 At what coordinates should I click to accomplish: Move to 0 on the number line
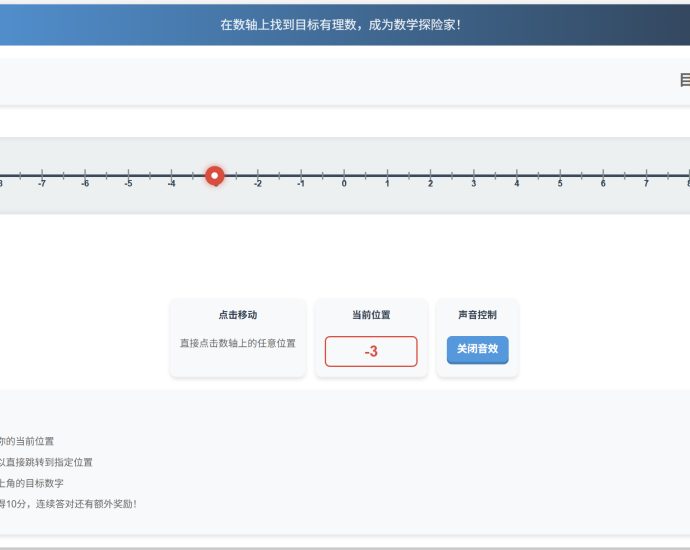tap(344, 176)
